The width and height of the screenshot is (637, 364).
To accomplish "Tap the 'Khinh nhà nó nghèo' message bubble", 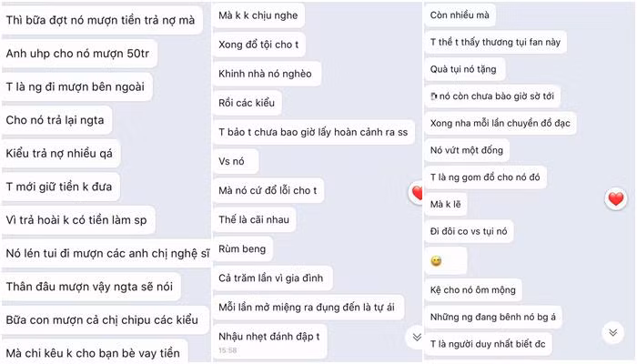I will [267, 74].
